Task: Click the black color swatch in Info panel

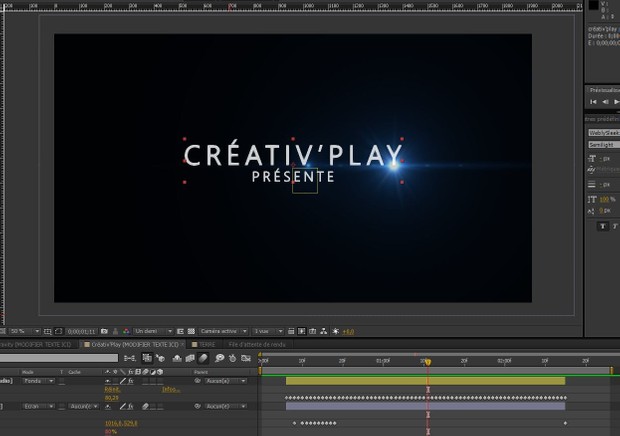Action: point(593,5)
